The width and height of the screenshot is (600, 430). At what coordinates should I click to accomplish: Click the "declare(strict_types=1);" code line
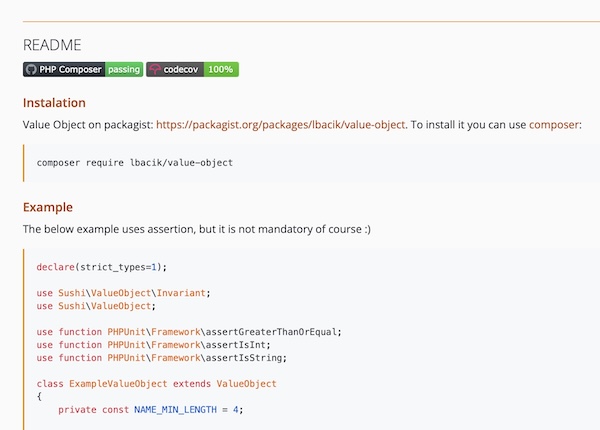pyautogui.click(x=101, y=267)
